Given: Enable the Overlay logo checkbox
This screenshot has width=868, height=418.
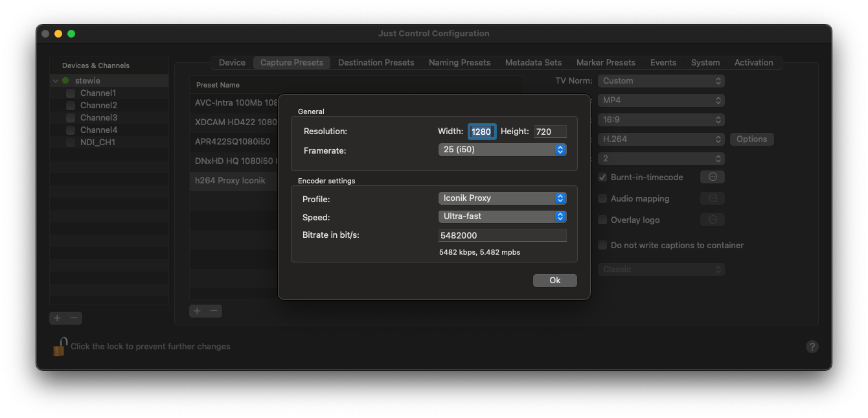Looking at the screenshot, I should coord(602,220).
